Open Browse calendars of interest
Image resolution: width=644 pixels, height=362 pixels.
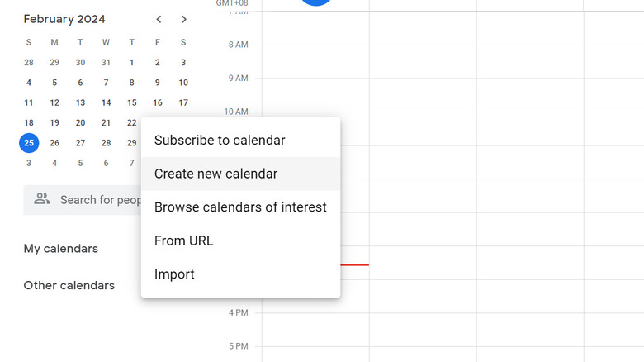[241, 207]
